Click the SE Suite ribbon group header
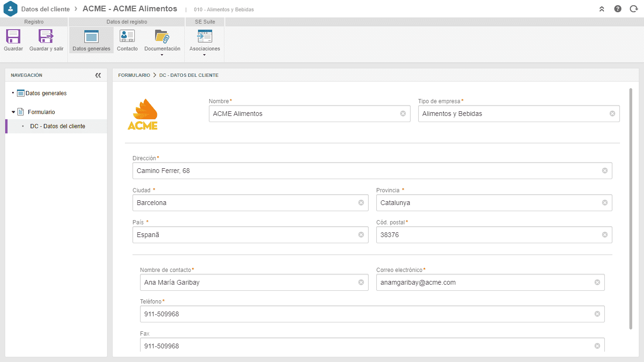The width and height of the screenshot is (644, 362). 205,22
